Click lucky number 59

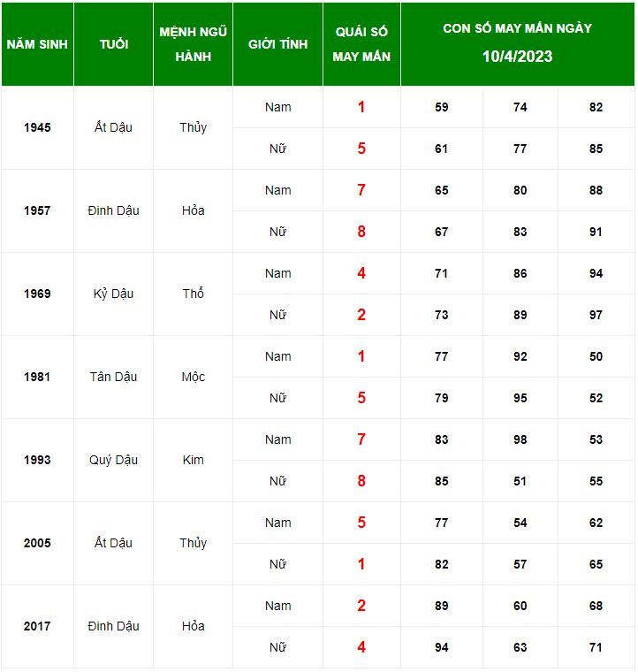(x=442, y=107)
